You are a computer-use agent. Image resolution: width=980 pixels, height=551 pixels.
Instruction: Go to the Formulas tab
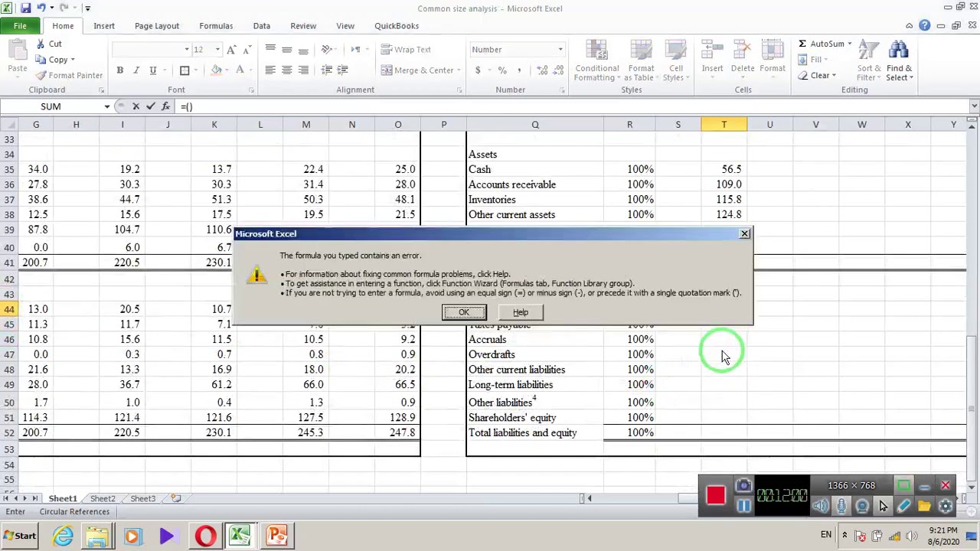[x=216, y=26]
